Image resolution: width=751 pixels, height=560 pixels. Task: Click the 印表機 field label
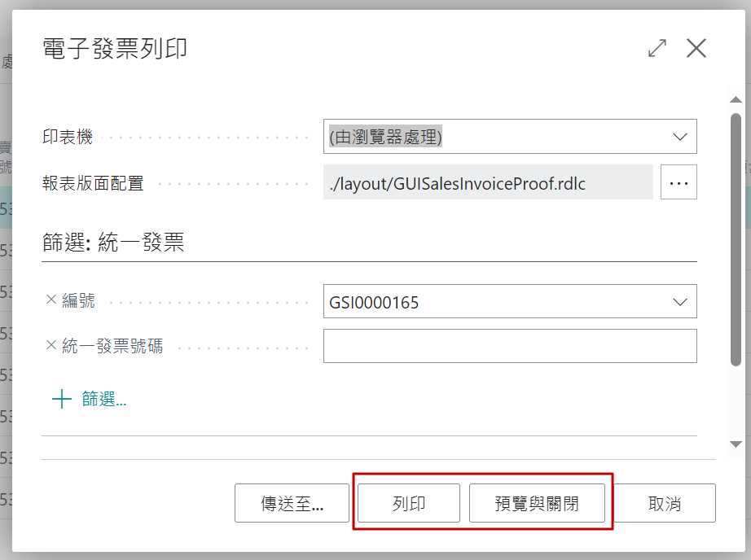coord(68,137)
